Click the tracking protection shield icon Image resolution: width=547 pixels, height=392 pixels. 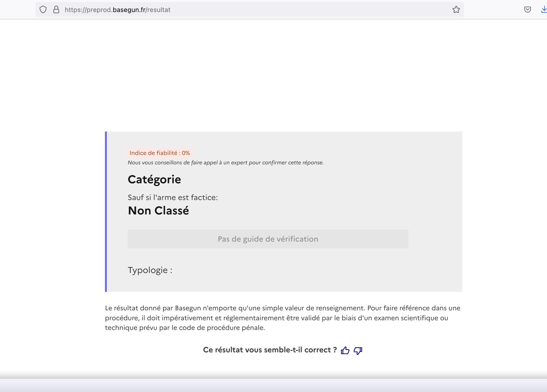tap(43, 10)
